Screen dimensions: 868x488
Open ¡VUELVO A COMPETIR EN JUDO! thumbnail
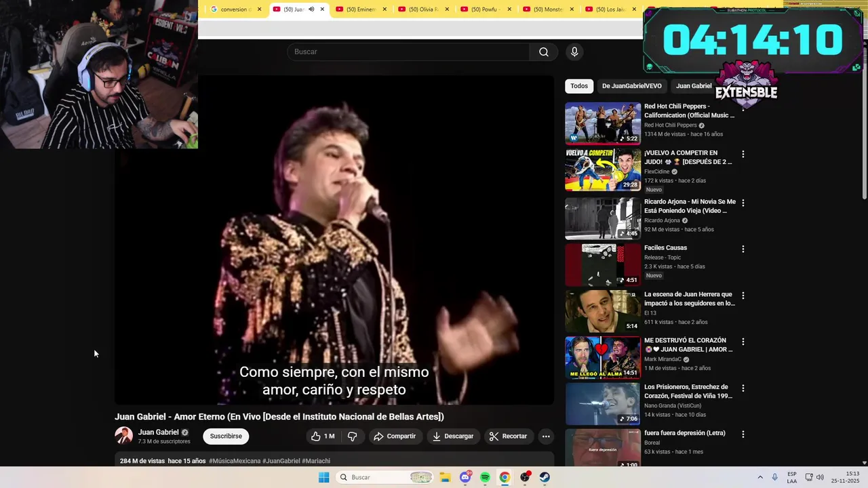pos(603,169)
